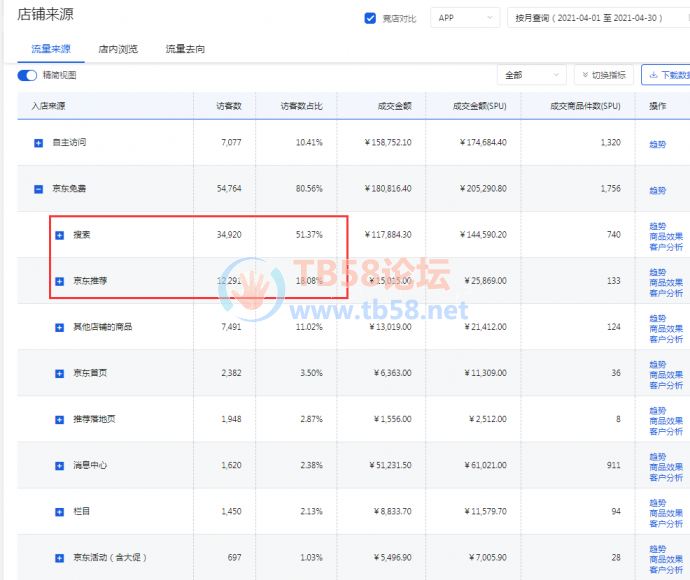Expand the 自主访问 row
Image resolution: width=690 pixels, height=580 pixels.
click(x=38, y=143)
